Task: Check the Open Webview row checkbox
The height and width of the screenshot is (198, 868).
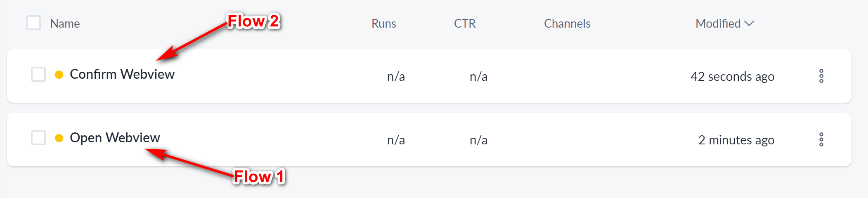Action: [x=38, y=138]
